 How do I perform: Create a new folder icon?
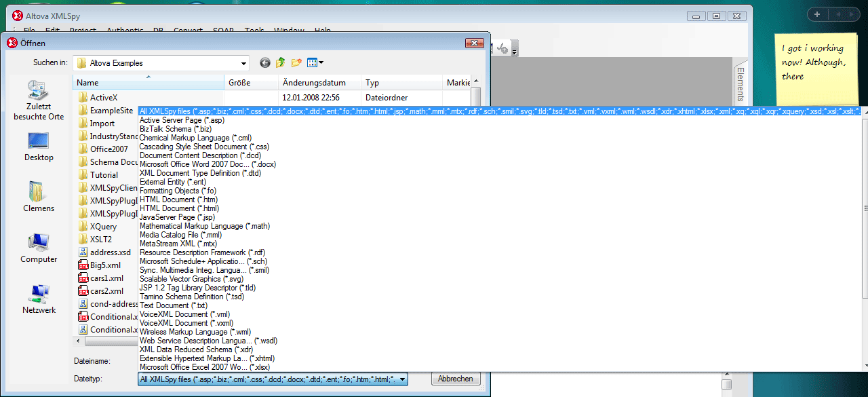pyautogui.click(x=296, y=63)
